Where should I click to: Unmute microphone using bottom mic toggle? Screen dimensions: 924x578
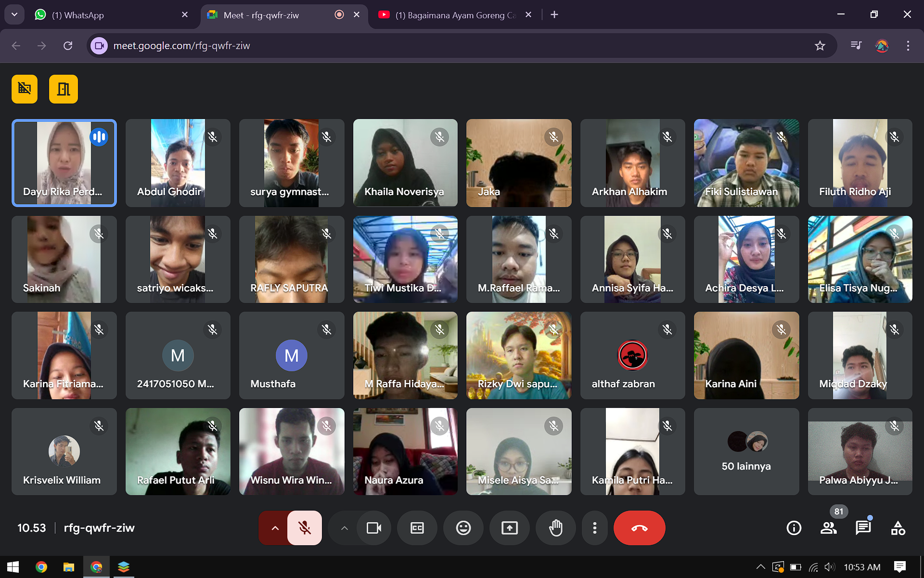click(304, 528)
